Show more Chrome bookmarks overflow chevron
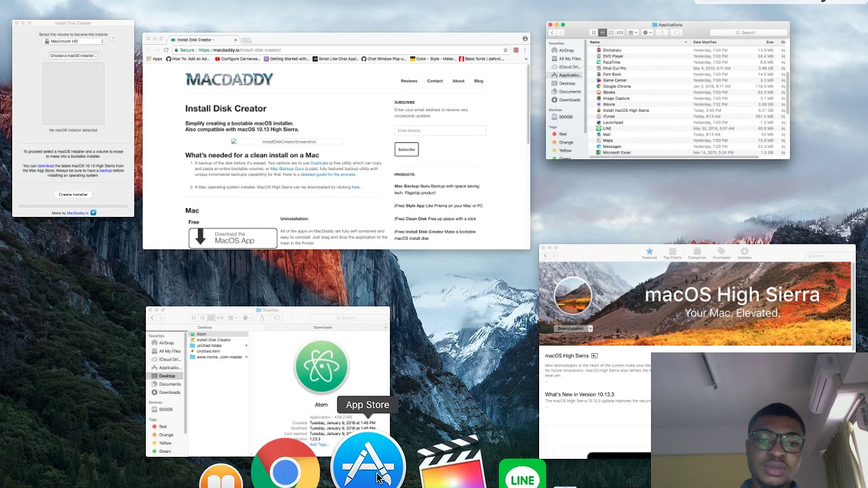868x488 pixels. [x=525, y=59]
